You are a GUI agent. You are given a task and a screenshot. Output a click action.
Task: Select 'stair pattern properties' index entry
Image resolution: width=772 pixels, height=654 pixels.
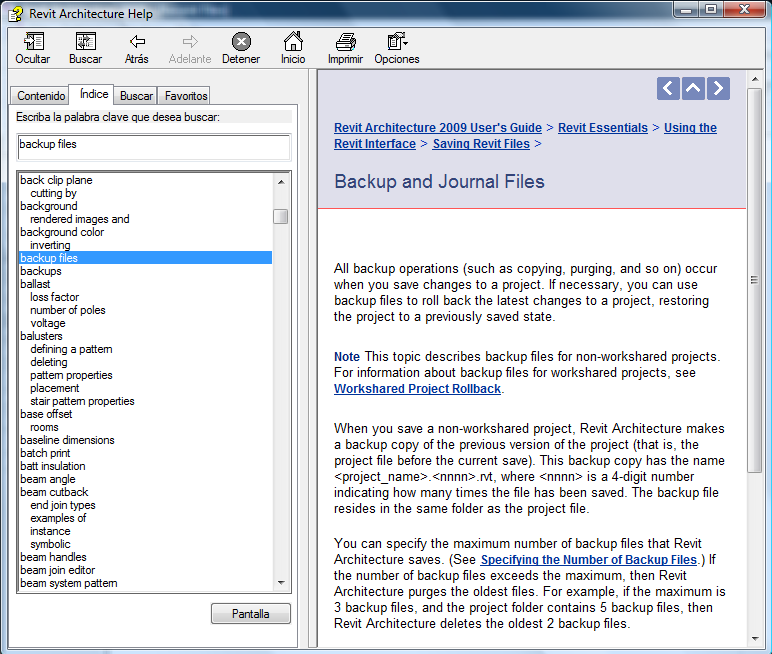point(82,401)
